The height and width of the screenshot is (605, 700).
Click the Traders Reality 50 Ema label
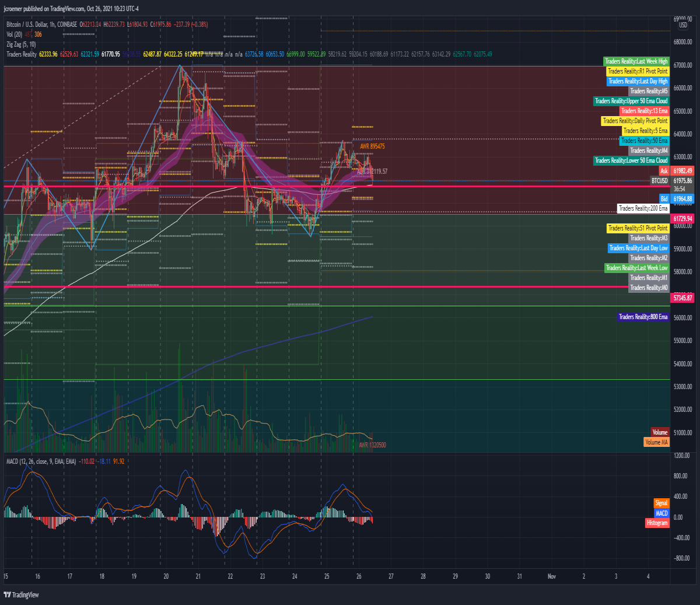click(645, 141)
